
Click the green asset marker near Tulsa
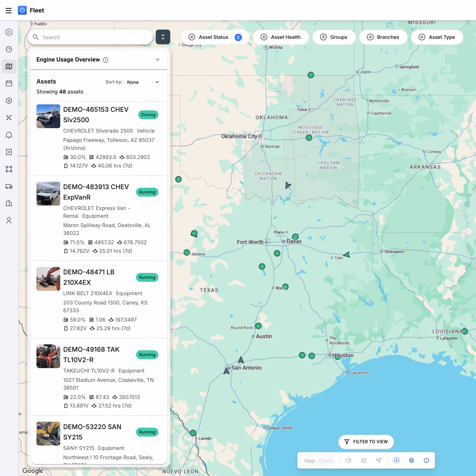point(309,138)
